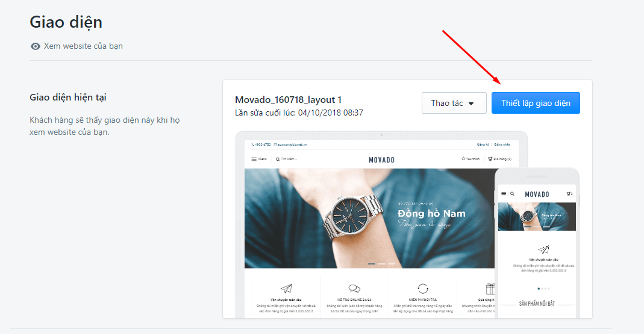Click the 'Giao diện hiện tại' heading

coord(67,97)
